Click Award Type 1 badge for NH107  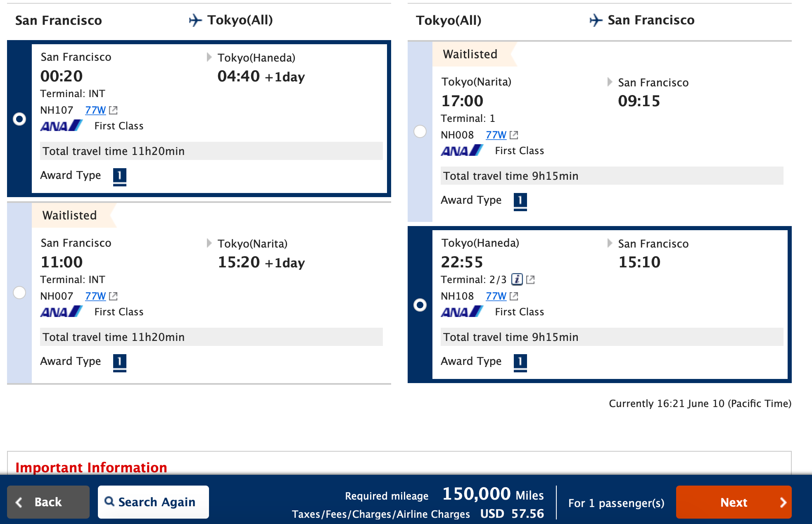coord(119,176)
